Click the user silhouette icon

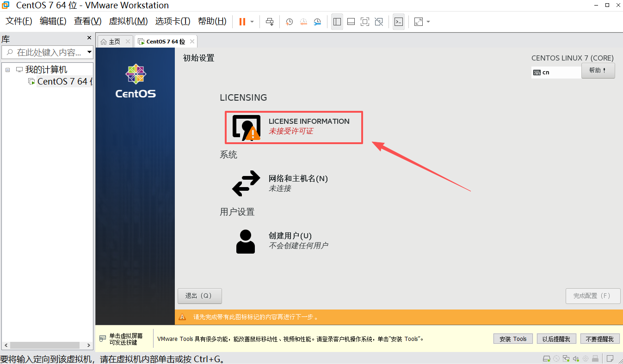pyautogui.click(x=246, y=242)
